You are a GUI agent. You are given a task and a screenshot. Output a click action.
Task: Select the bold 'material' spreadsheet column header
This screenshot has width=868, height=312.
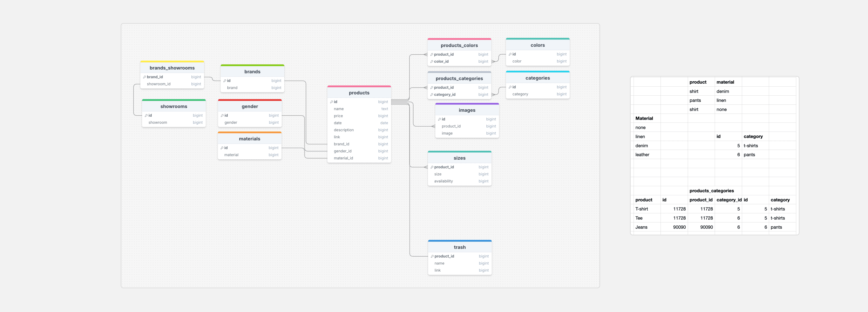click(728, 82)
